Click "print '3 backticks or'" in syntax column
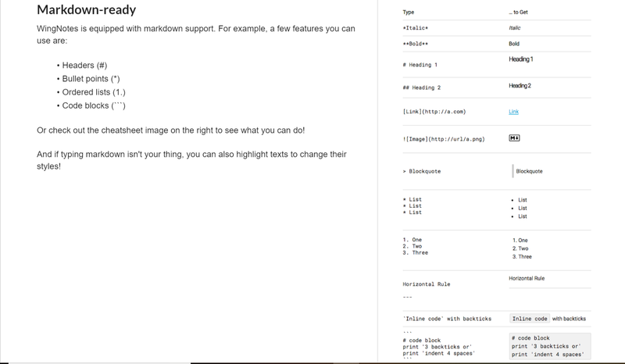The height and width of the screenshot is (364, 625). click(x=437, y=347)
